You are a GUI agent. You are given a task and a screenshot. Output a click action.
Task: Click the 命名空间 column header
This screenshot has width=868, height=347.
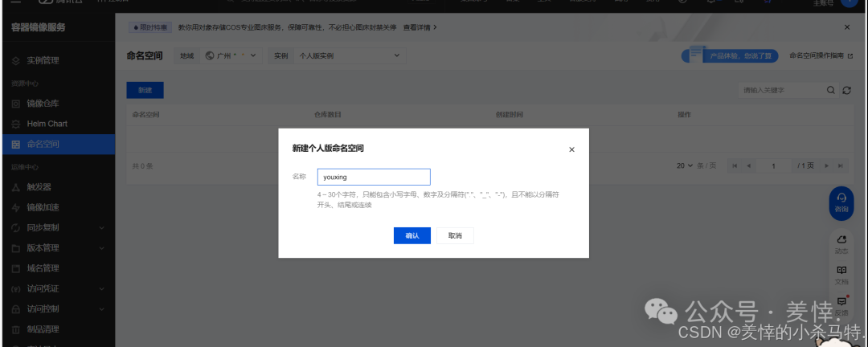coord(146,115)
